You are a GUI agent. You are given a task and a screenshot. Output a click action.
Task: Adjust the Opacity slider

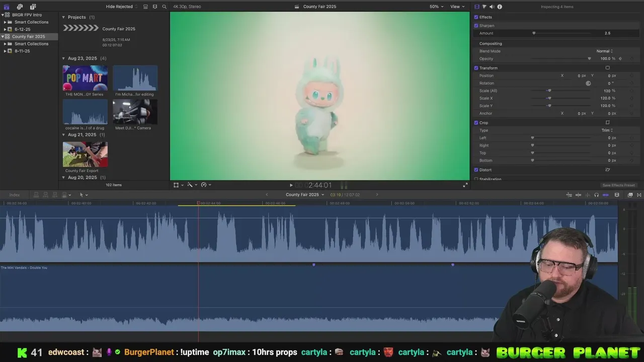click(x=589, y=59)
